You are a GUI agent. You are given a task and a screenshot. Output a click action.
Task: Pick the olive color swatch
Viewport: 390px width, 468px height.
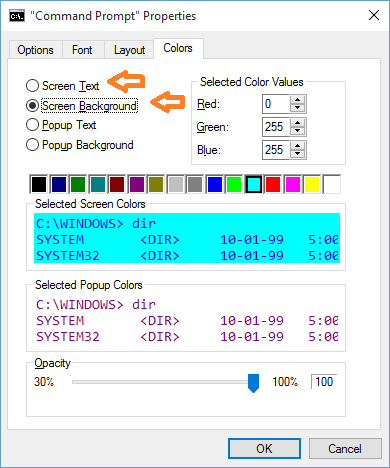click(156, 184)
